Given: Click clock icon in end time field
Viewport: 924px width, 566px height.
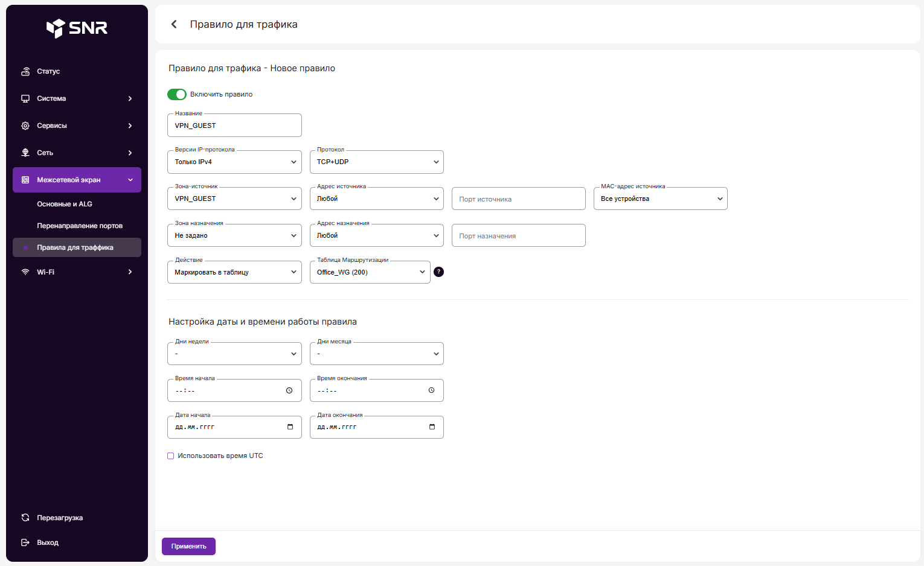Looking at the screenshot, I should pyautogui.click(x=431, y=390).
